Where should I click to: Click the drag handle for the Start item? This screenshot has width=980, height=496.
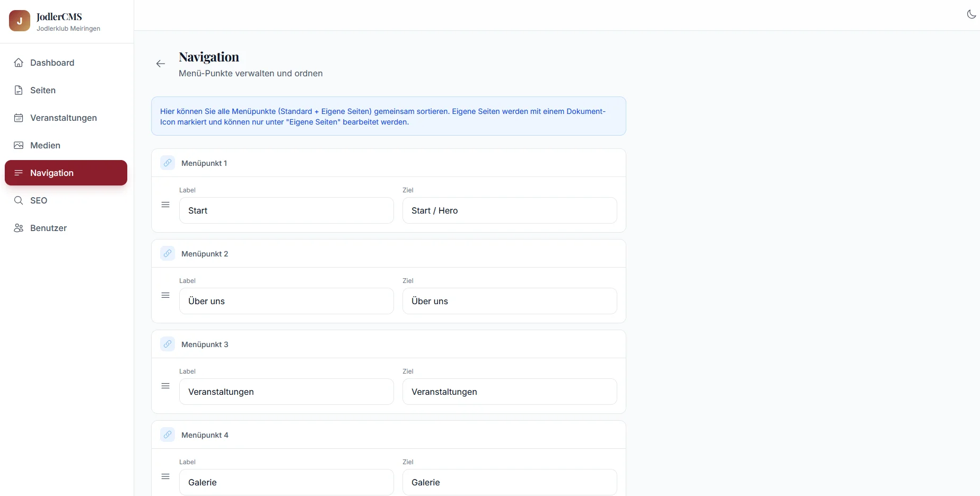[x=165, y=205]
